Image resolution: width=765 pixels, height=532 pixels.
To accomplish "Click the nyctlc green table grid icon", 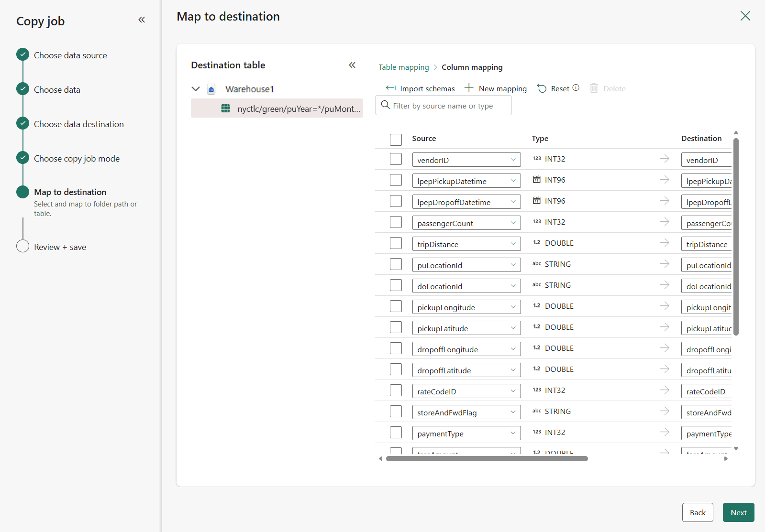I will [x=225, y=109].
